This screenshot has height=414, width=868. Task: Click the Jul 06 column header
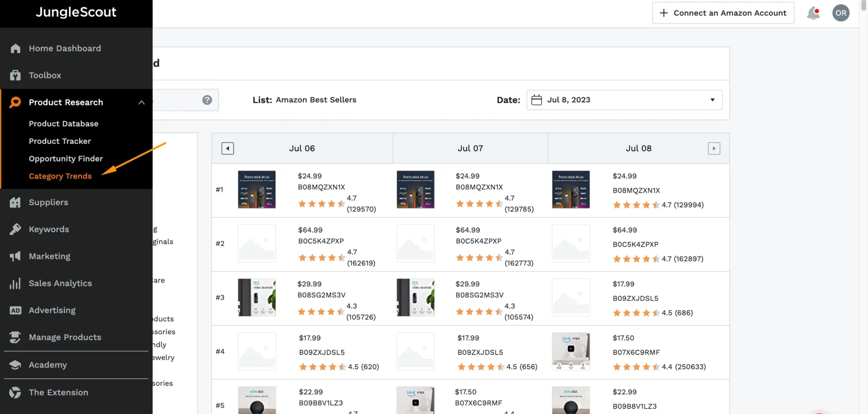(302, 148)
